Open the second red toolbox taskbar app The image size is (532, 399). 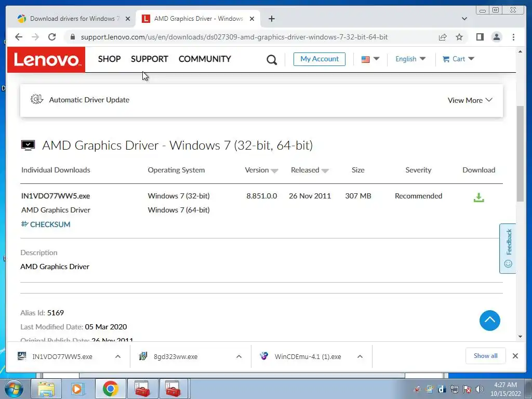(174, 389)
